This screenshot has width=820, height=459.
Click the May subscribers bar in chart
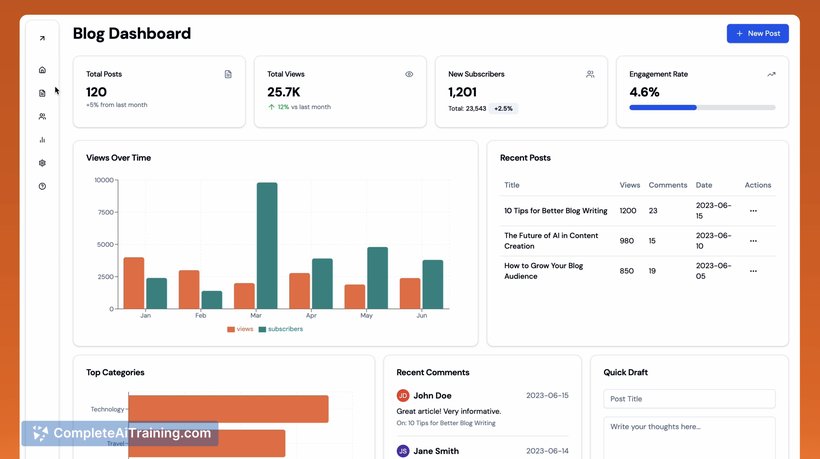pyautogui.click(x=378, y=278)
